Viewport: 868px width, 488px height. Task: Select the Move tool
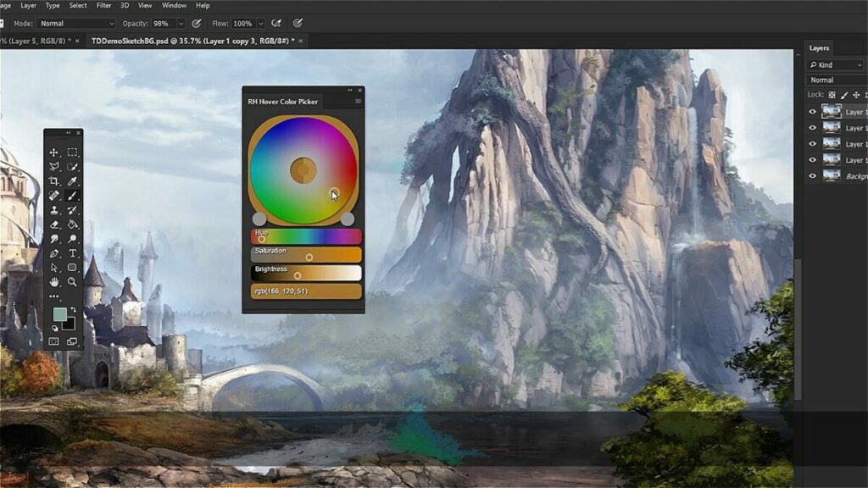coord(54,154)
